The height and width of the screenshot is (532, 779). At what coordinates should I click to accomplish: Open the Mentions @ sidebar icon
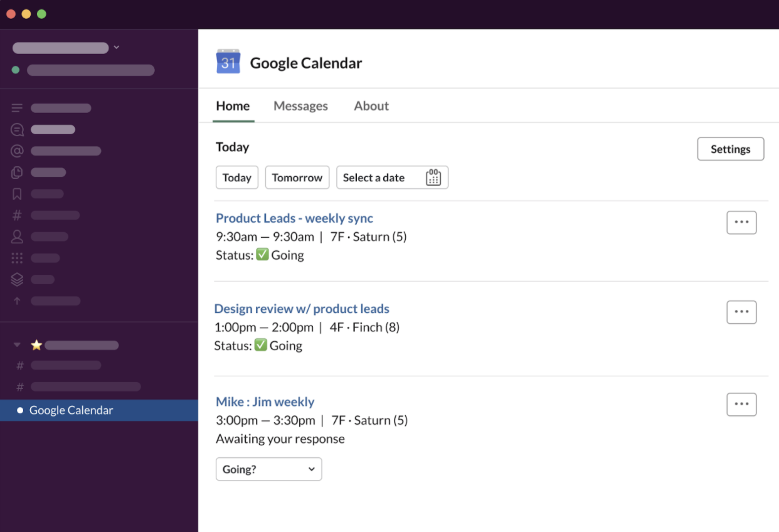tap(17, 151)
